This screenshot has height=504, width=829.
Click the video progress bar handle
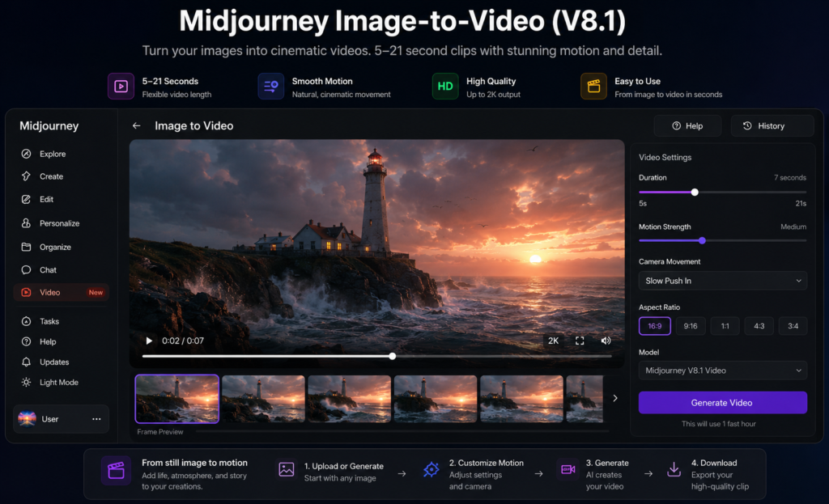tap(393, 356)
